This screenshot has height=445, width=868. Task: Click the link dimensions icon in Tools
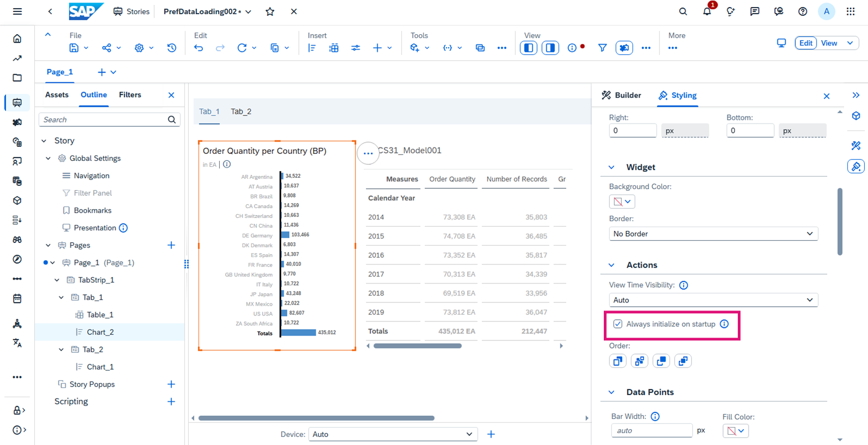pyautogui.click(x=480, y=48)
